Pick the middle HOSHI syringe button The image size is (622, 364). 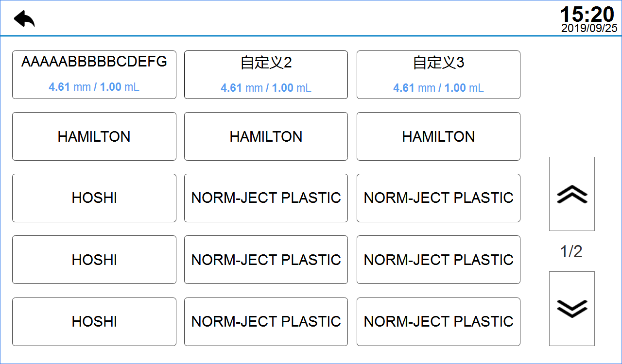(x=94, y=260)
